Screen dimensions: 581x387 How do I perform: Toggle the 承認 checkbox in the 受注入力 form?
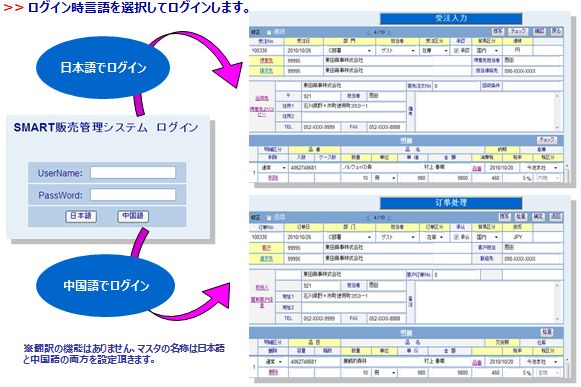456,51
